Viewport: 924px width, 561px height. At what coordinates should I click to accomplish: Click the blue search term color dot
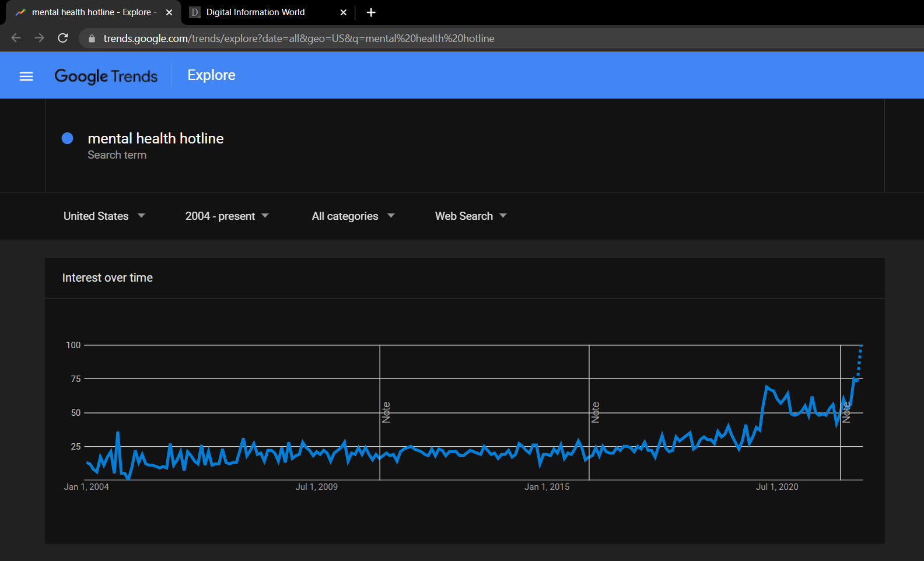[x=68, y=138]
